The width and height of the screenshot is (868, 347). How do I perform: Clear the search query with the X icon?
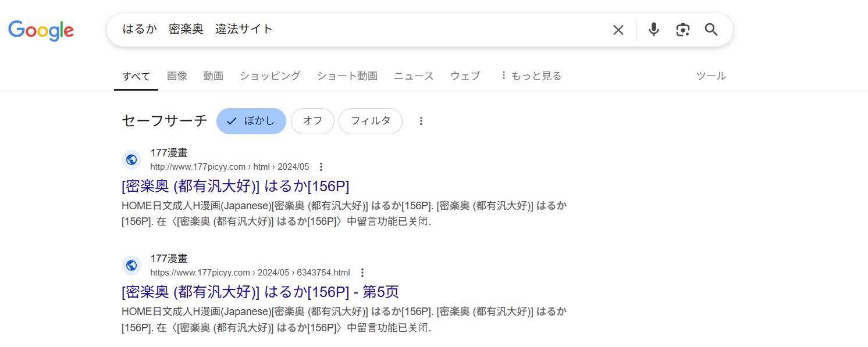(618, 29)
